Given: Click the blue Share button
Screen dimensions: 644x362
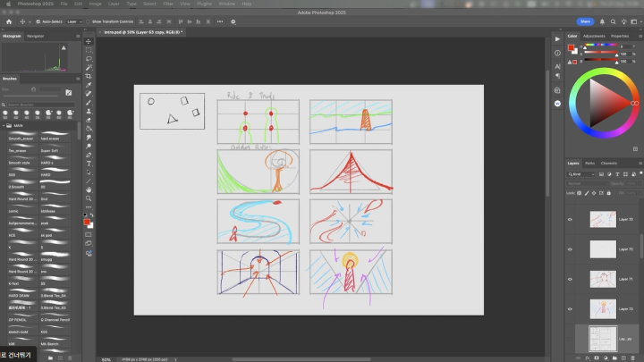Looking at the screenshot, I should coord(585,21).
